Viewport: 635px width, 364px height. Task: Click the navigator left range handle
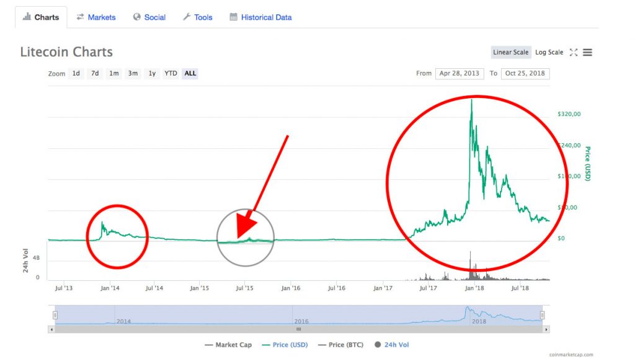pyautogui.click(x=55, y=315)
